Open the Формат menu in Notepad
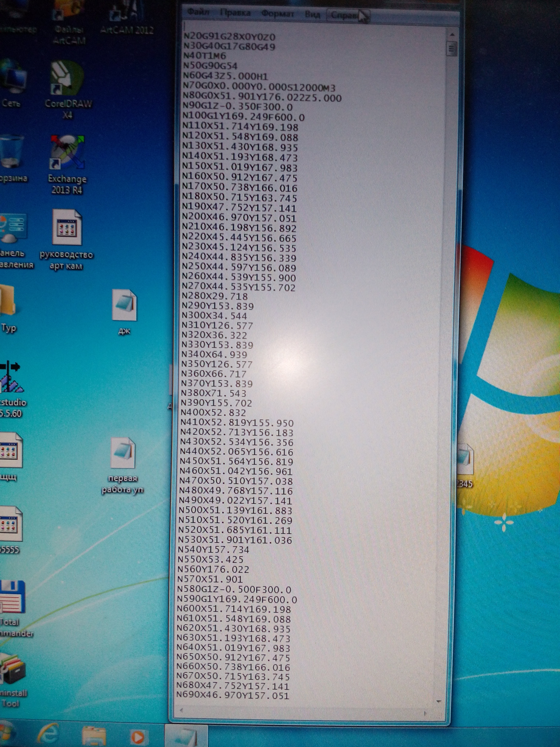This screenshot has width=560, height=747. point(277,14)
